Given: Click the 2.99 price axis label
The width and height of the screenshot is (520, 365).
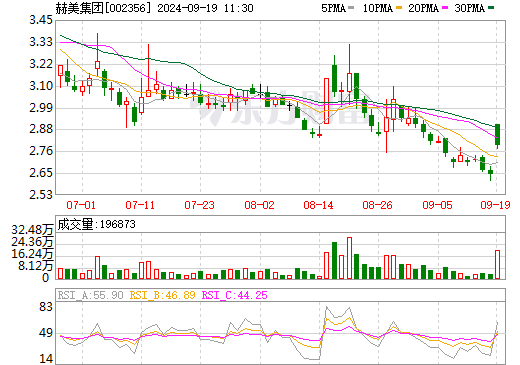Looking at the screenshot, I should [x=41, y=108].
